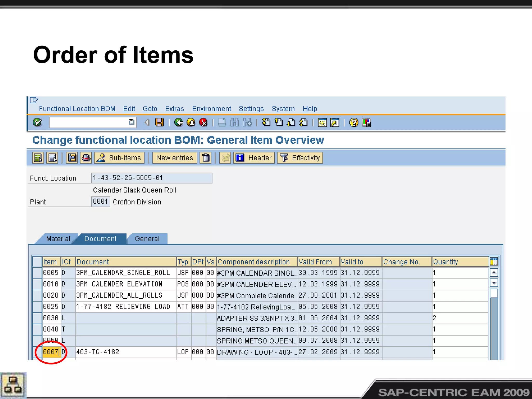This screenshot has height=399, width=532.
Task: Click the Quantity column header
Action: [460, 262]
